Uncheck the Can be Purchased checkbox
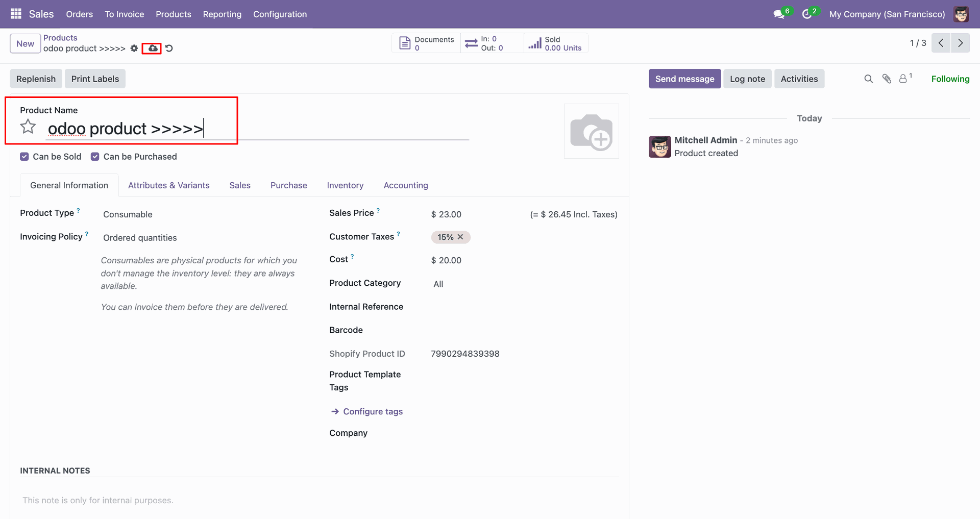This screenshot has width=980, height=519. coord(95,157)
